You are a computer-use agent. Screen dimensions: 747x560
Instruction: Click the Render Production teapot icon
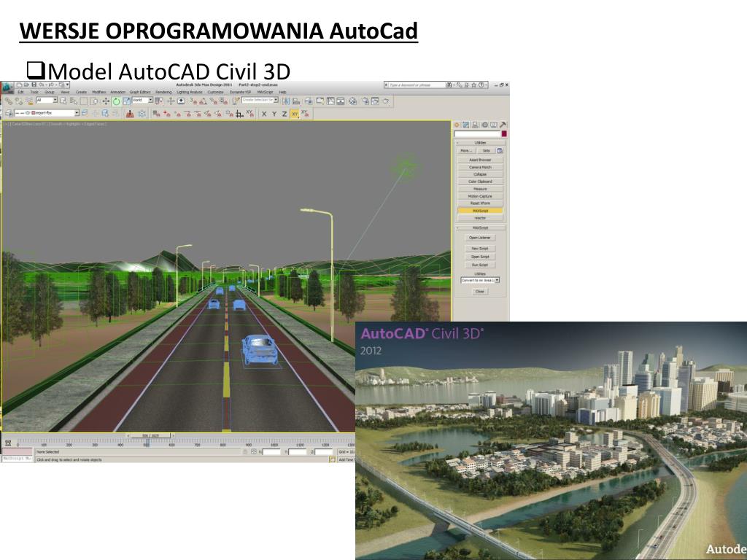(385, 101)
